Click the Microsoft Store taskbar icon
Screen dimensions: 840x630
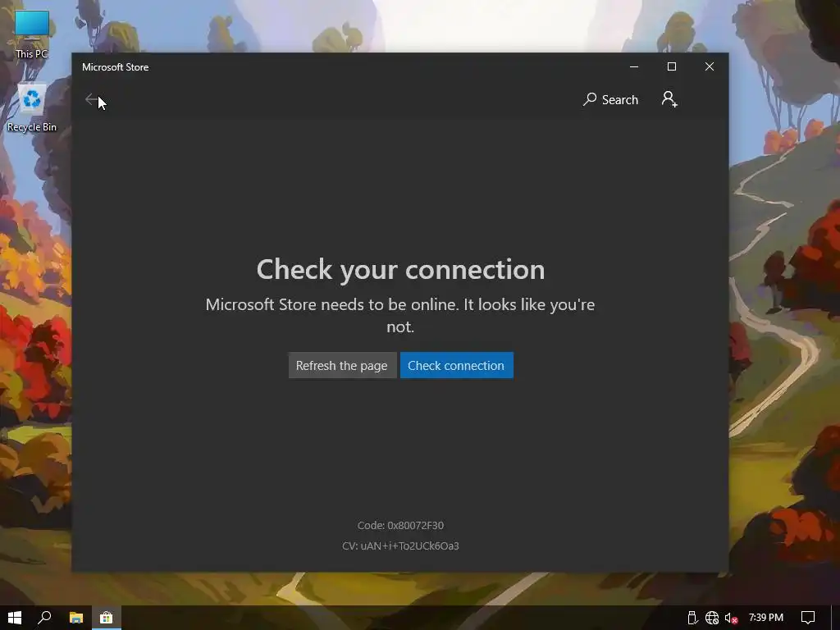click(x=106, y=618)
